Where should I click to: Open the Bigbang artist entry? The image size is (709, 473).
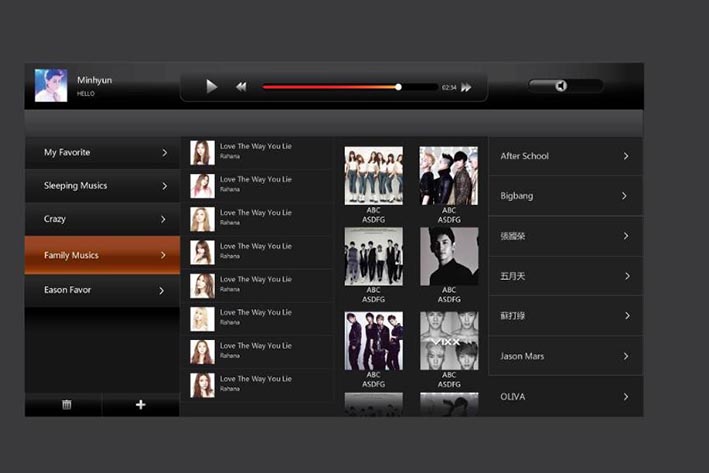565,196
